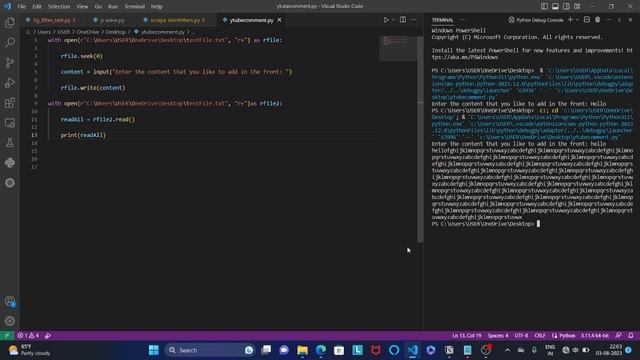
Task: Open editor More Actions ellipsis
Action: click(x=413, y=20)
